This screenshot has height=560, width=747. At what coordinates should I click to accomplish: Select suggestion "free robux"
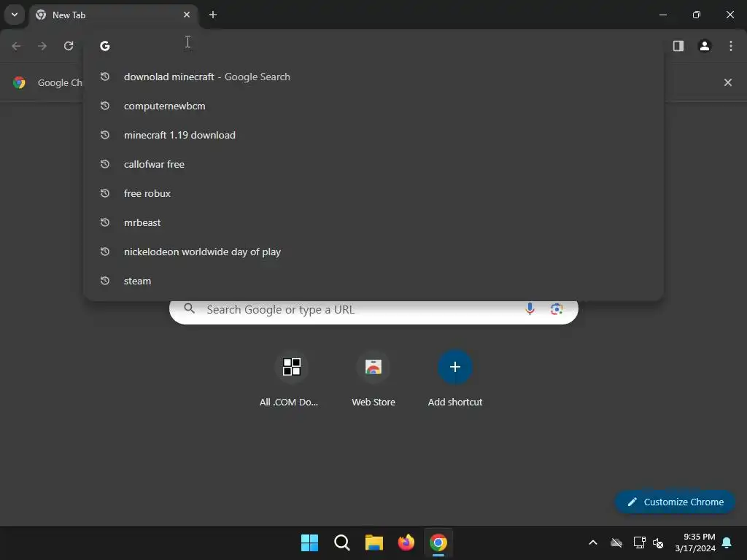(x=373, y=193)
